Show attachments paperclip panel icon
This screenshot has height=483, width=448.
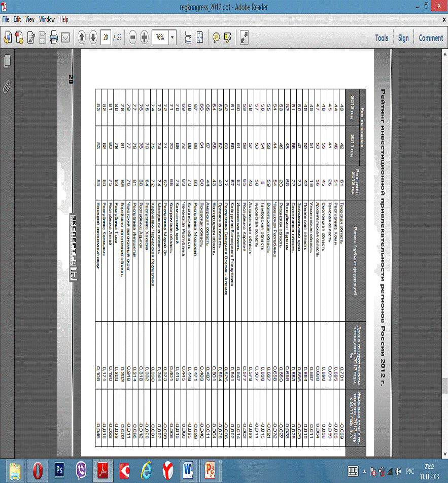tap(7, 87)
